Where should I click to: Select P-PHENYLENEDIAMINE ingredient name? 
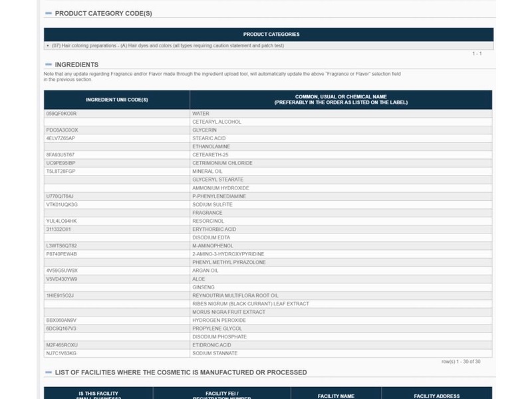tap(219, 196)
